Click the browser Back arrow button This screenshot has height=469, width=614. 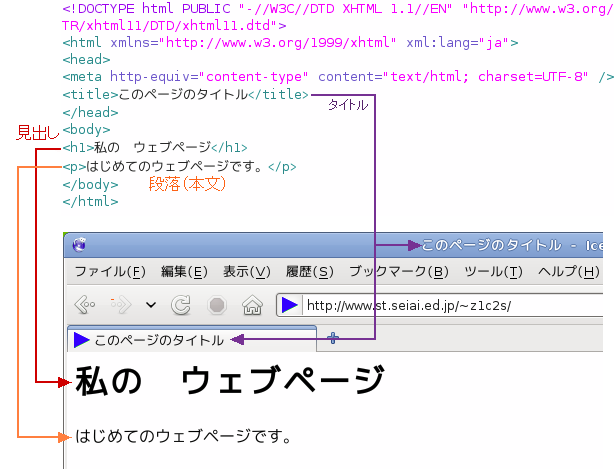point(86,305)
